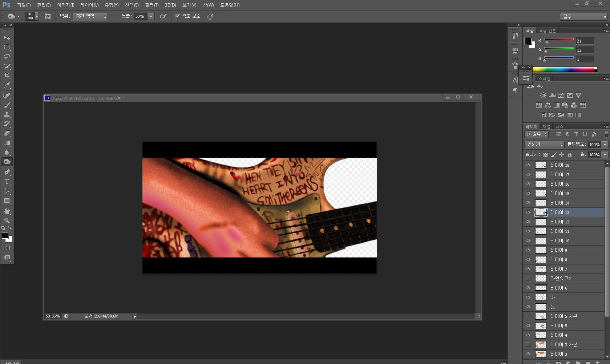
Task: Hide 레이어 18 using its eye icon
Action: pyautogui.click(x=528, y=165)
